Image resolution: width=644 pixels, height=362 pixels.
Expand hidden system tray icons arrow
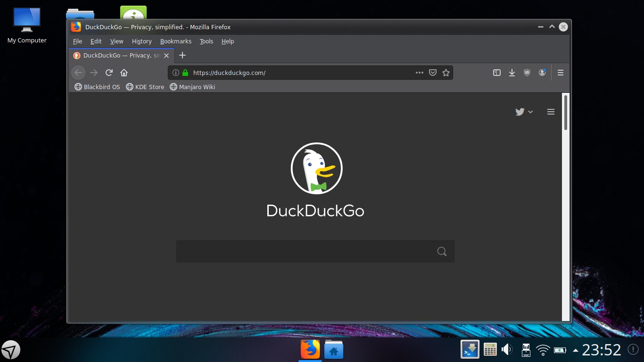coord(575,350)
